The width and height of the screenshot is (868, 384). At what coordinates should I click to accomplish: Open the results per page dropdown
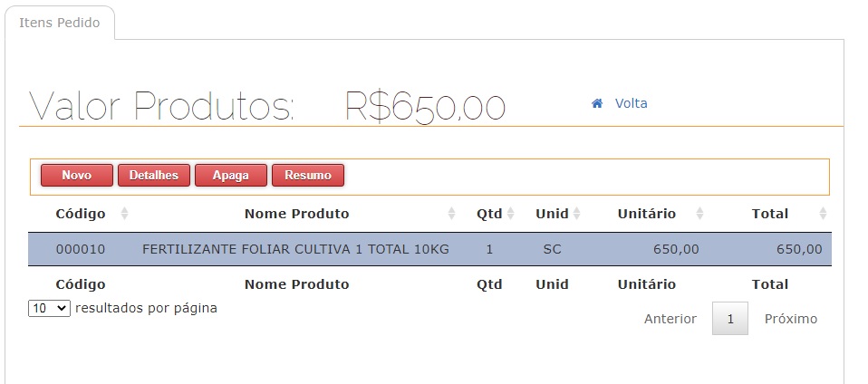pos(49,308)
